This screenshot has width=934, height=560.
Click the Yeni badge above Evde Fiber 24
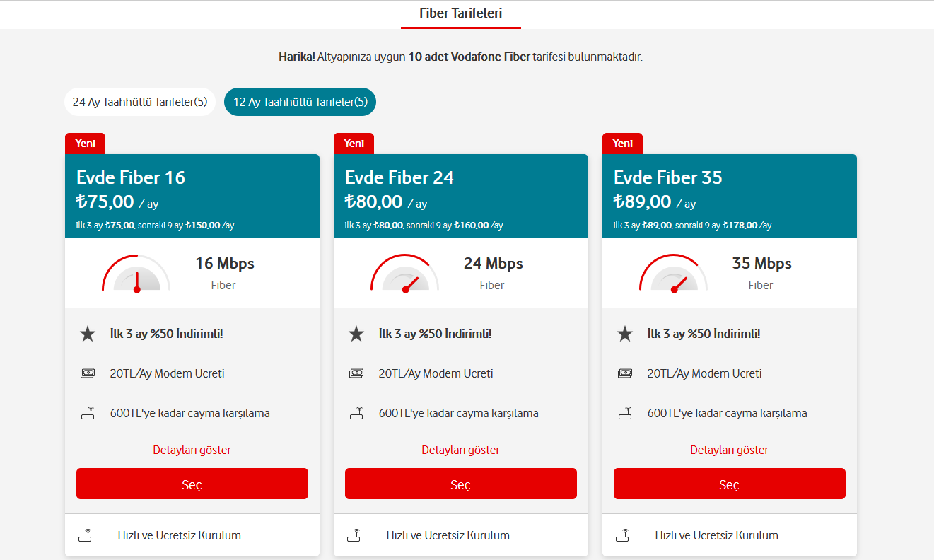(354, 144)
